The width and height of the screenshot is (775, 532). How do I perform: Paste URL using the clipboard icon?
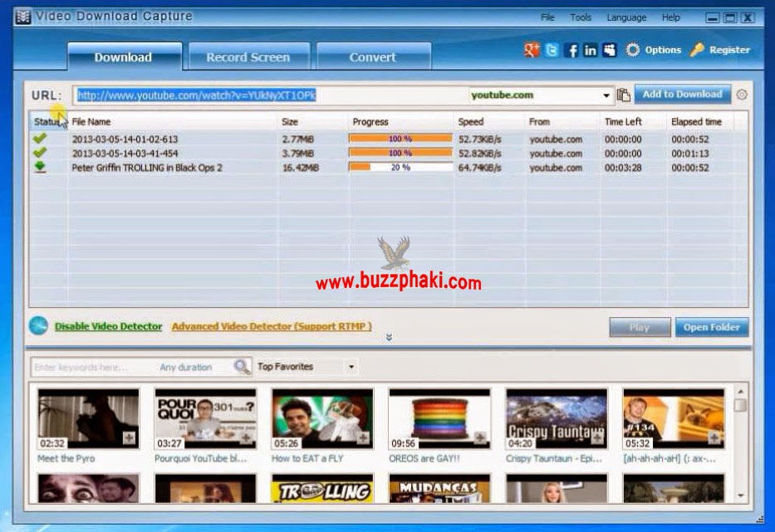click(623, 95)
